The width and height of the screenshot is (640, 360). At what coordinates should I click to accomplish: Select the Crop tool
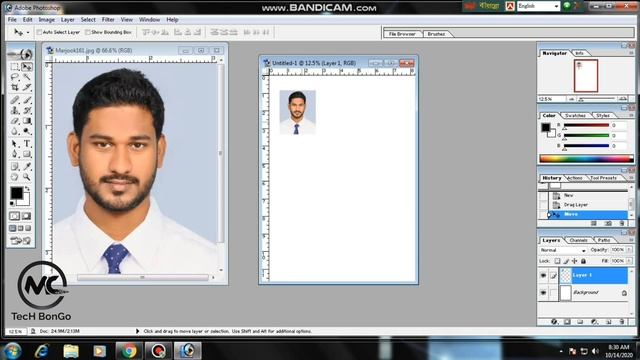15,87
